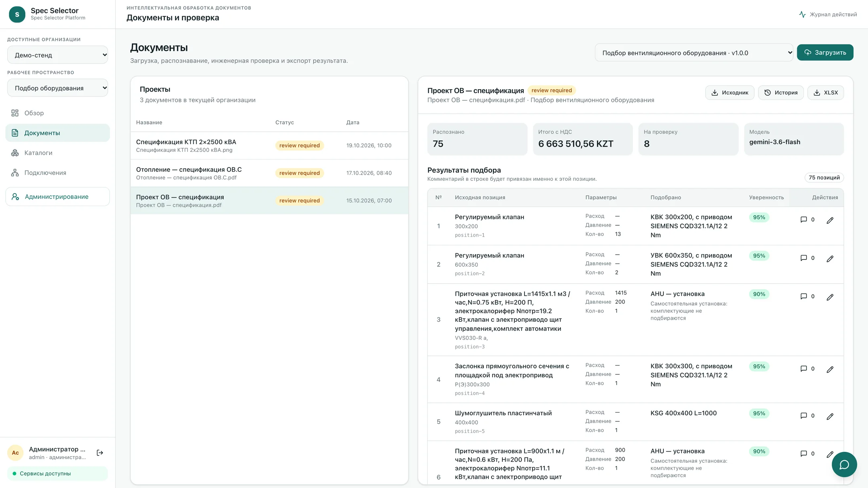Open the История button
The width and height of the screenshot is (868, 488).
780,93
